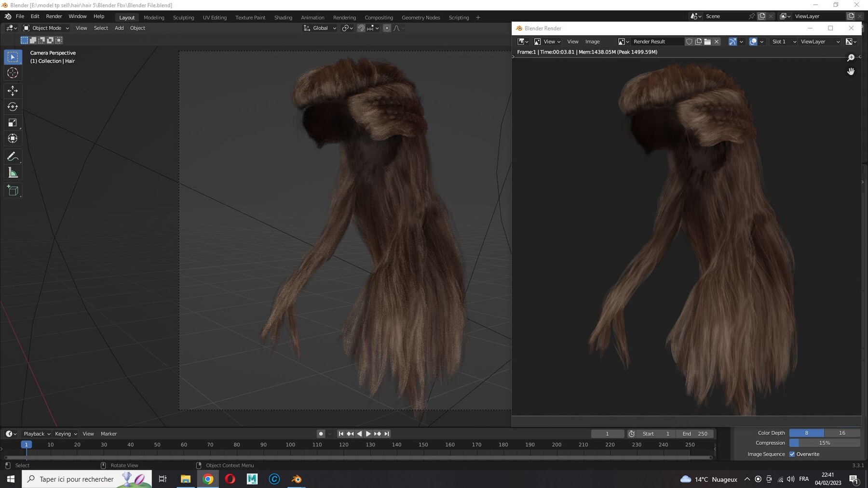This screenshot has width=868, height=488.
Task: Click New Image copy icon beside Render Result
Action: 698,41
